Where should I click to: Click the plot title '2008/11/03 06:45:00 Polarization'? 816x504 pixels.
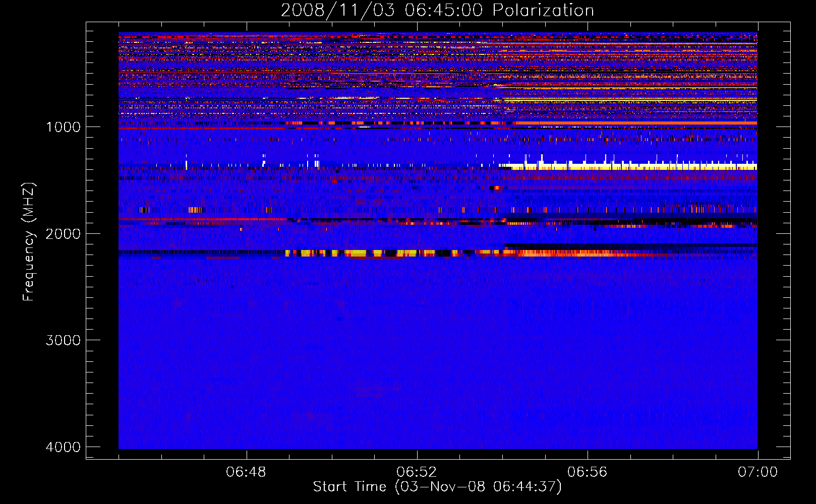(437, 10)
